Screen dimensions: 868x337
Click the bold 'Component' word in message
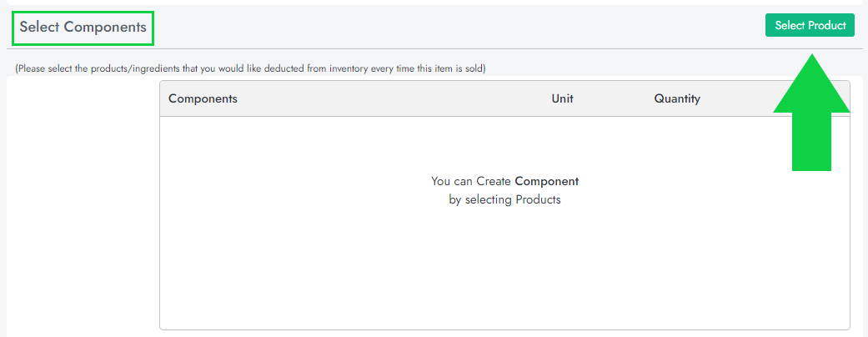547,180
